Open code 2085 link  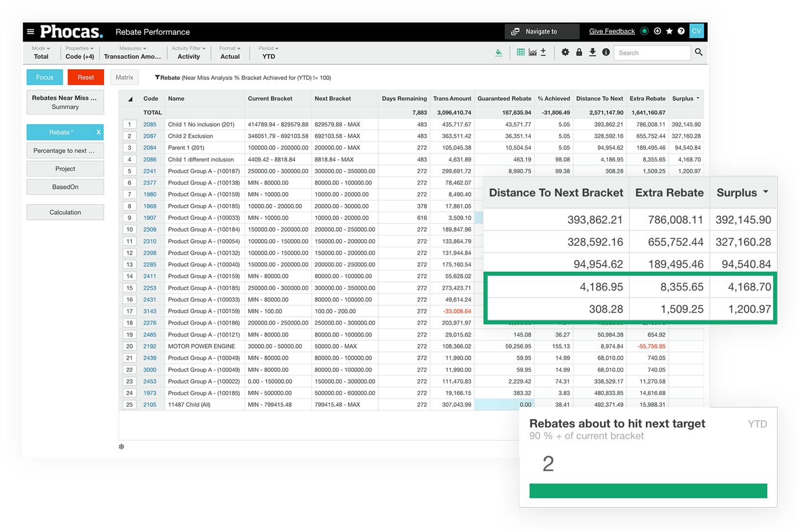pos(149,124)
